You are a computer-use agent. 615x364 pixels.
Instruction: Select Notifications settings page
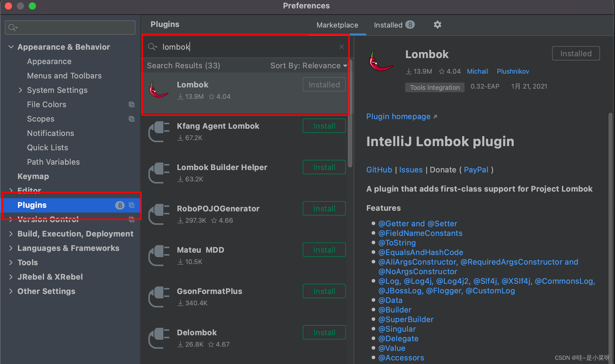pyautogui.click(x=50, y=133)
